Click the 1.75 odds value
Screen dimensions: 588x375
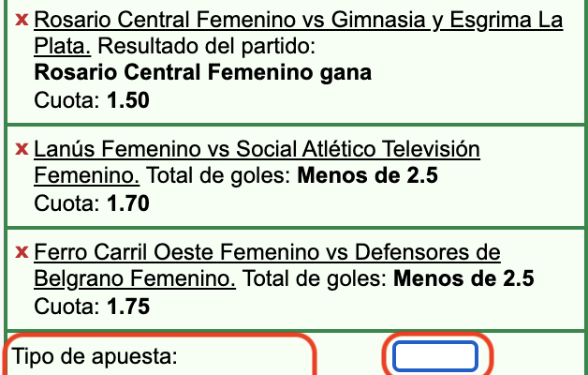pos(129,305)
